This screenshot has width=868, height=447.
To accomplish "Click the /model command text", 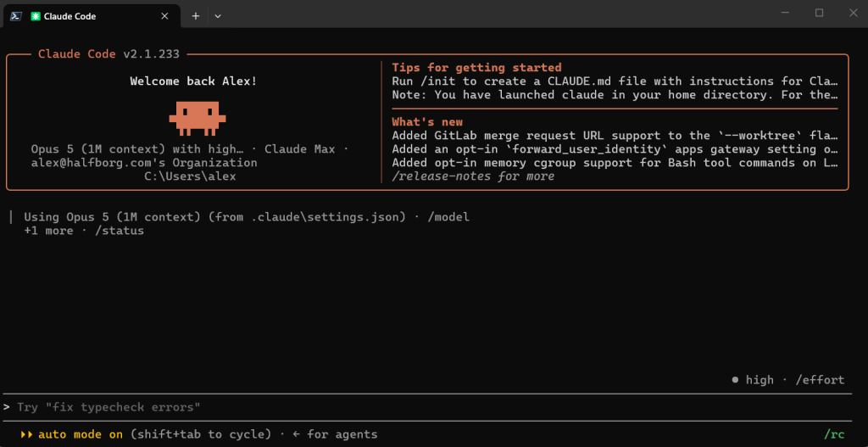I will (448, 217).
